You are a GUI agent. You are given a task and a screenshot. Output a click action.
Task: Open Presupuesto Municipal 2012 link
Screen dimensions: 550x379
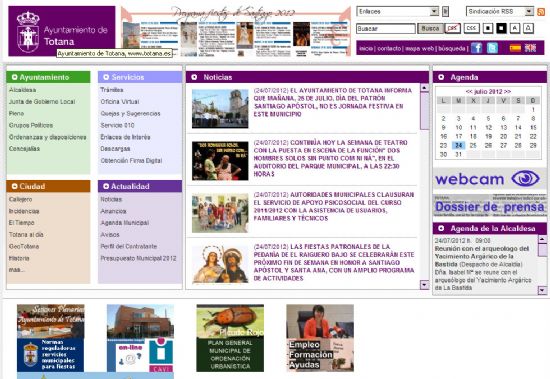tap(138, 258)
